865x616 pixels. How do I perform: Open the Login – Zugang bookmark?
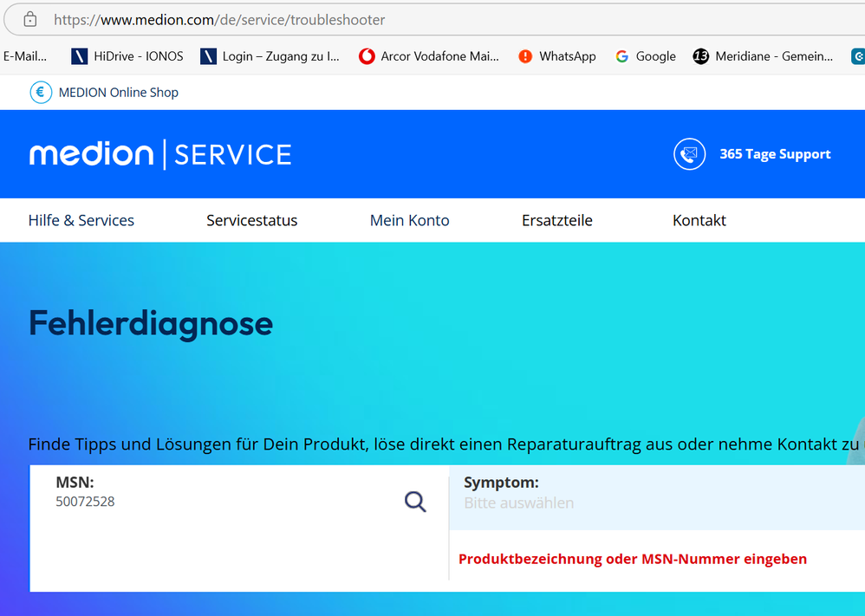point(270,56)
